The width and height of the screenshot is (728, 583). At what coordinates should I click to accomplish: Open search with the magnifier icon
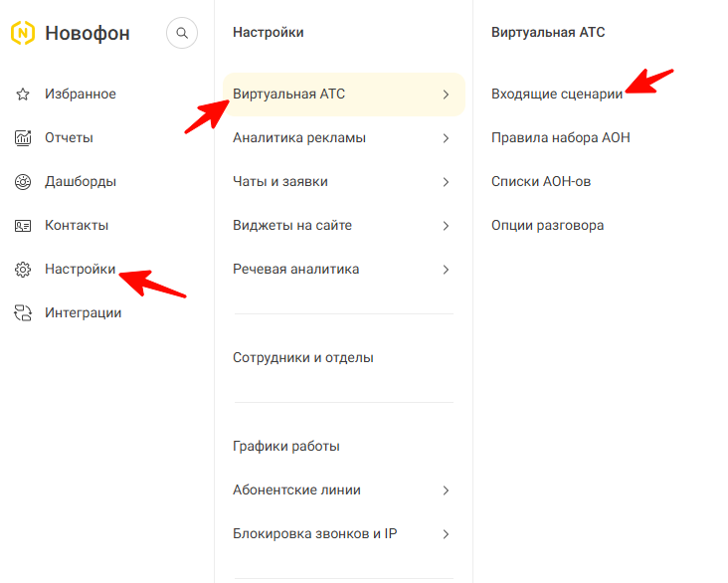[x=182, y=33]
